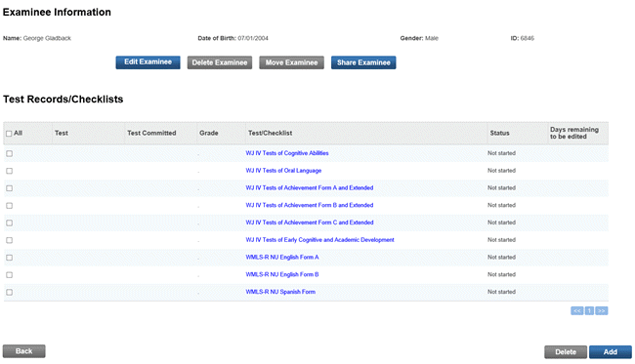Open WMLS-R NU Spanish Form link
The width and height of the screenshot is (635, 364).
[x=280, y=292]
